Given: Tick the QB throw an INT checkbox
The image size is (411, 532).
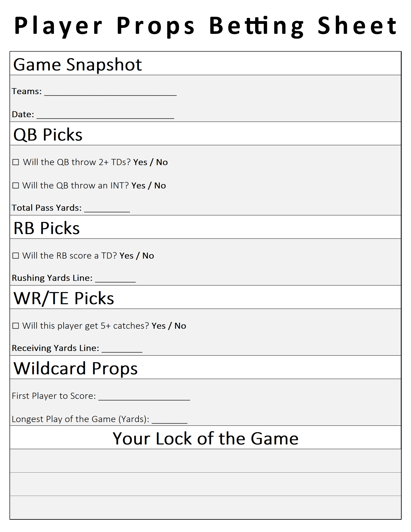Looking at the screenshot, I should 16,186.
